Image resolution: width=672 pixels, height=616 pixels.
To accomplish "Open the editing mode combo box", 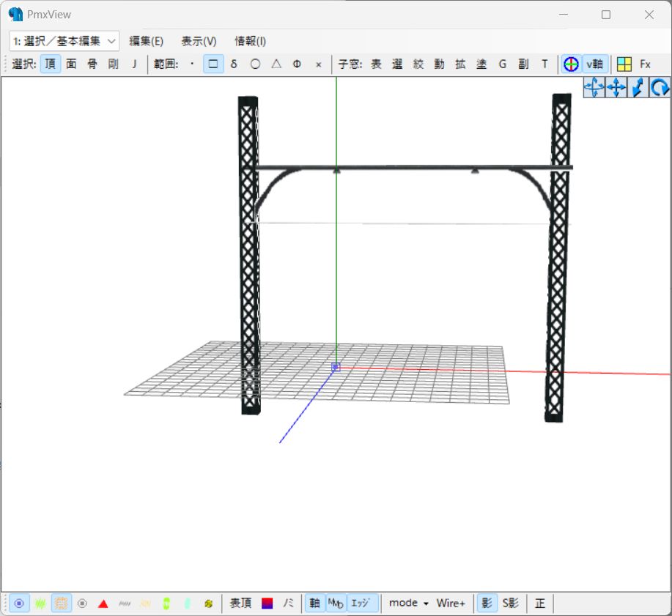I will pyautogui.click(x=64, y=41).
